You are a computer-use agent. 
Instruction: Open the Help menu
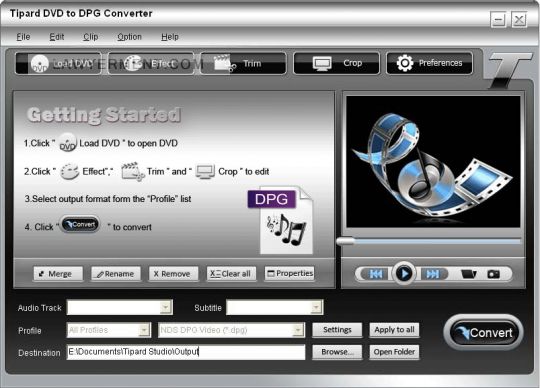170,37
